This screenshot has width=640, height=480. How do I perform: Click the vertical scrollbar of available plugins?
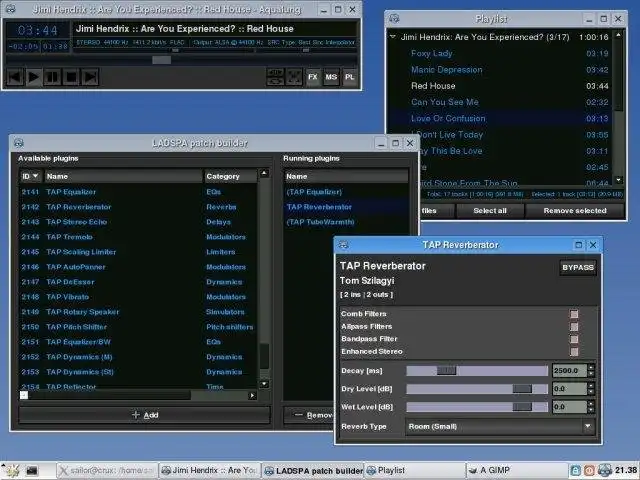point(264,279)
